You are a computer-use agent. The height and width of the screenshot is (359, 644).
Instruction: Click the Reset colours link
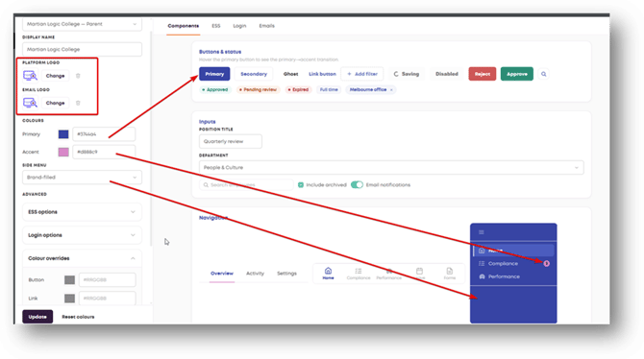click(x=78, y=317)
